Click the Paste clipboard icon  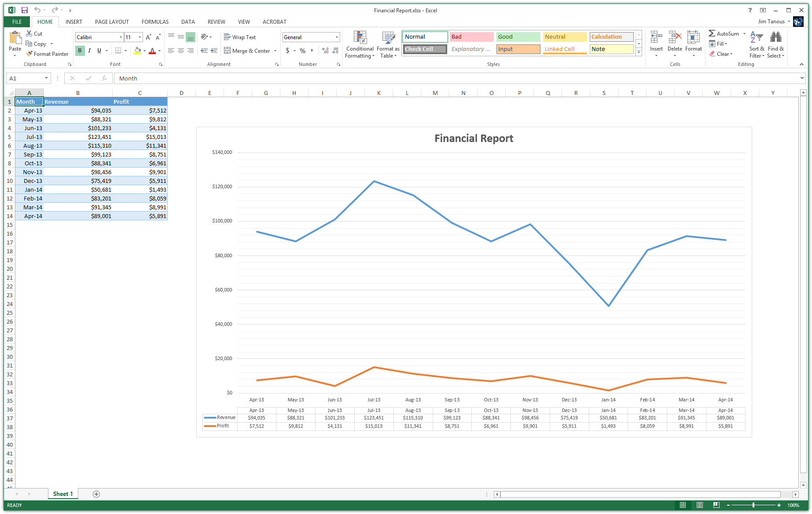15,38
